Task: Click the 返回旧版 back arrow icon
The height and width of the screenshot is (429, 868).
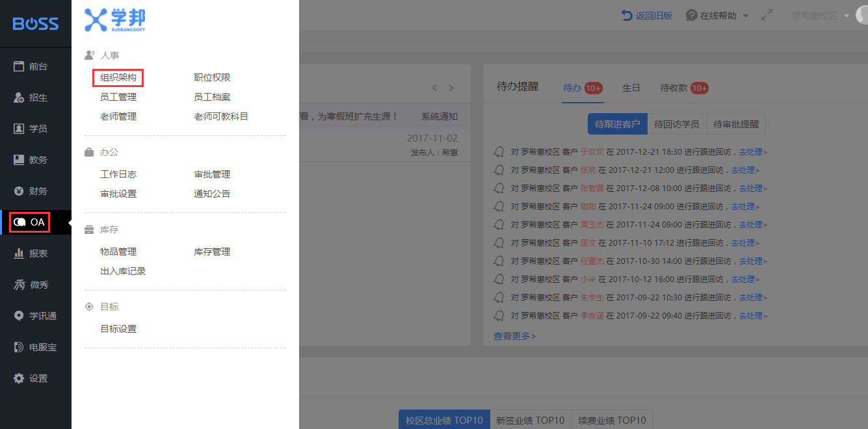Action: tap(627, 15)
